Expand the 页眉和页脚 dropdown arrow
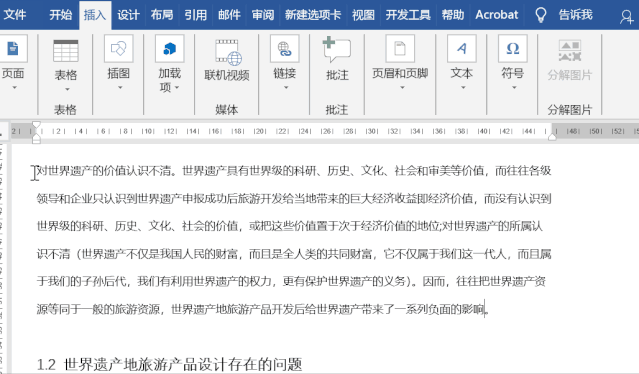This screenshot has width=639, height=374. 402,87
